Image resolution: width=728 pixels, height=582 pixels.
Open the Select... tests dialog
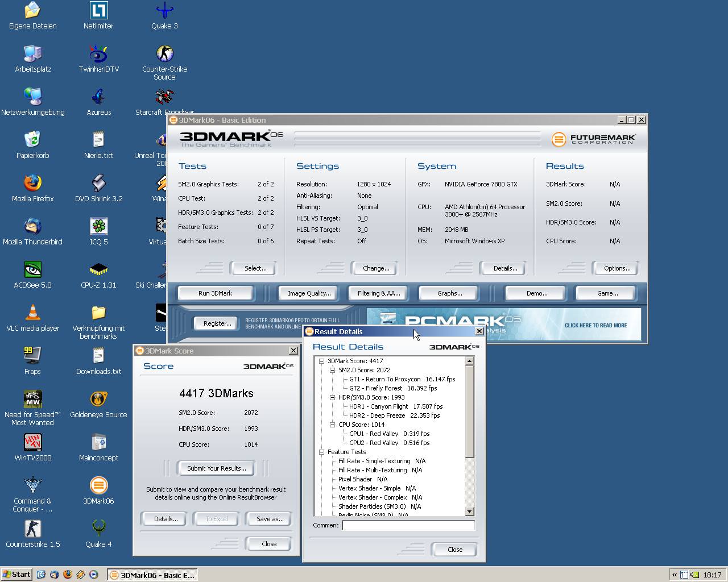pyautogui.click(x=255, y=268)
